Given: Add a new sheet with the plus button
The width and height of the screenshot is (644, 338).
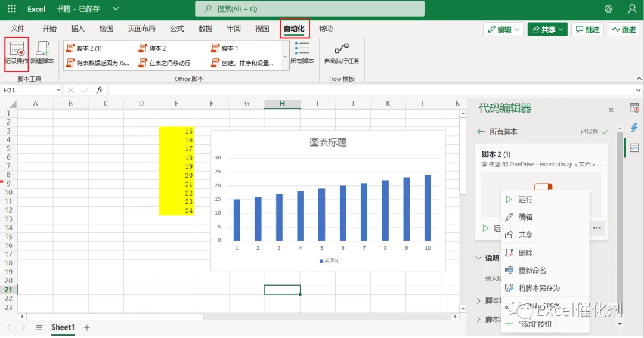Looking at the screenshot, I should 86,328.
